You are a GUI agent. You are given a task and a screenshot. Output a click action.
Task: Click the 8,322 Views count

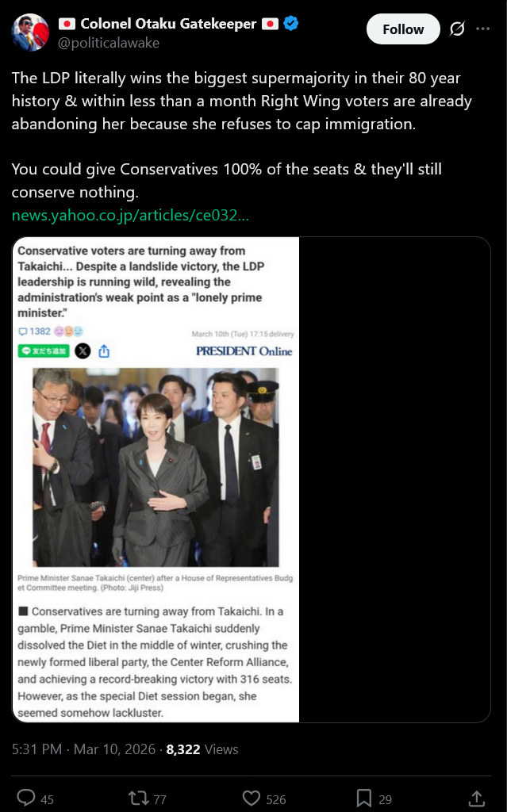(x=202, y=749)
